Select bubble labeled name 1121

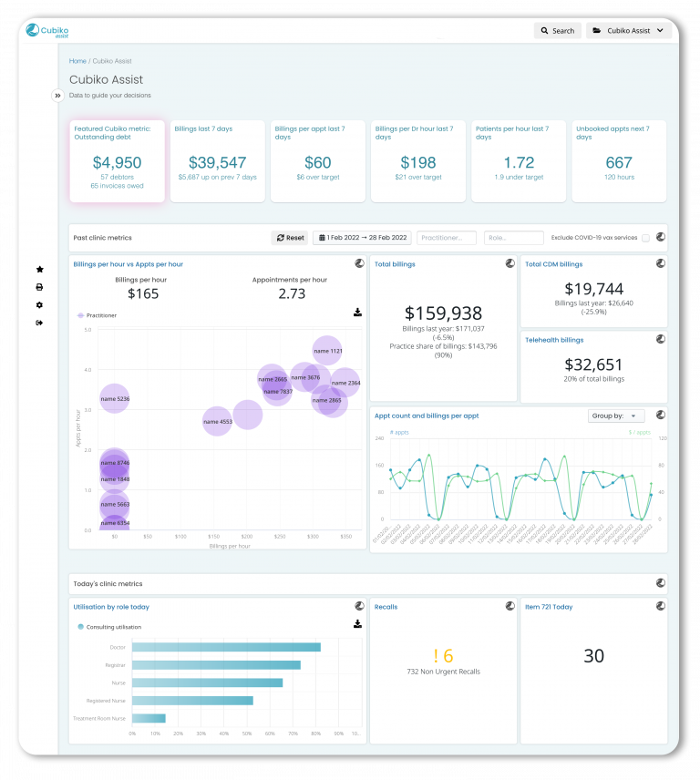pyautogui.click(x=327, y=351)
